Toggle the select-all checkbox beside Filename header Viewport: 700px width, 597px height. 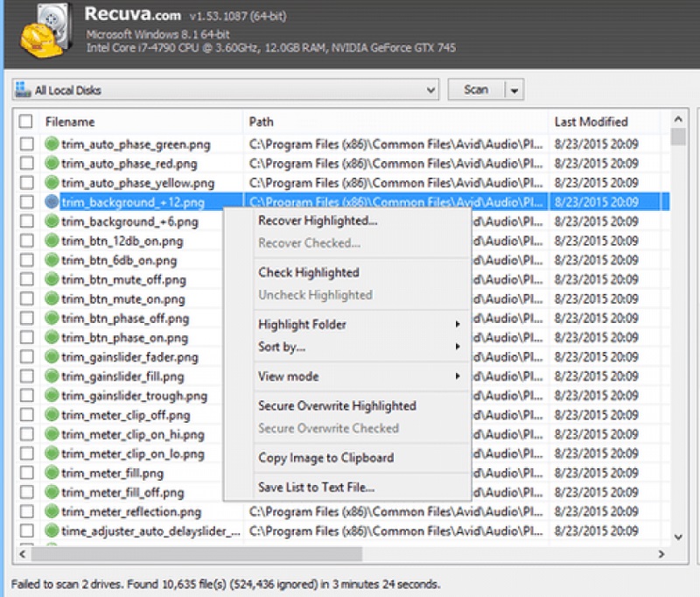(x=26, y=122)
